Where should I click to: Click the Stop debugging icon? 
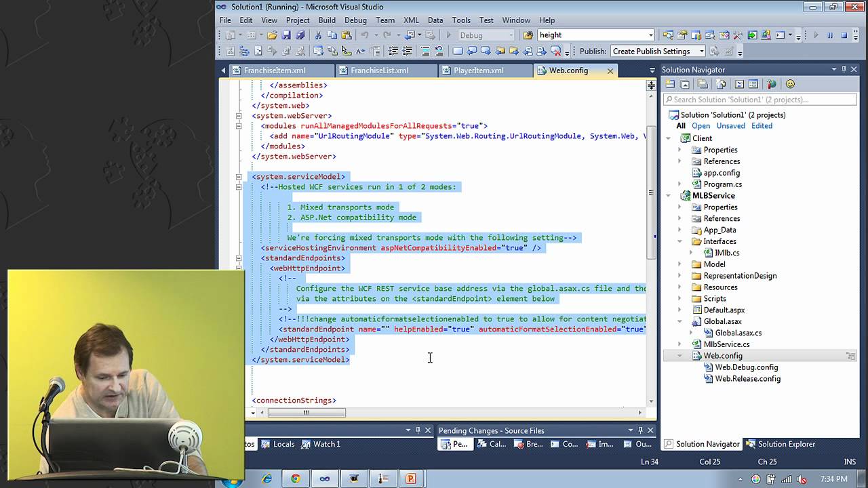point(844,35)
